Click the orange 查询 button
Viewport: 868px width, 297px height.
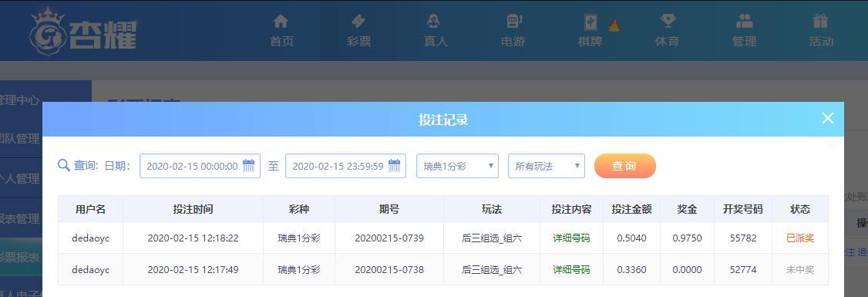[625, 166]
